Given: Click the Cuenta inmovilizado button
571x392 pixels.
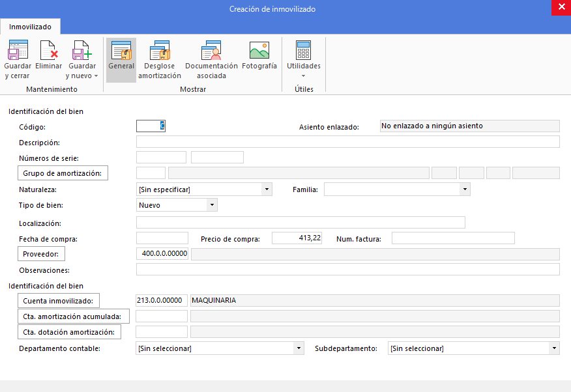Looking at the screenshot, I should point(58,301).
